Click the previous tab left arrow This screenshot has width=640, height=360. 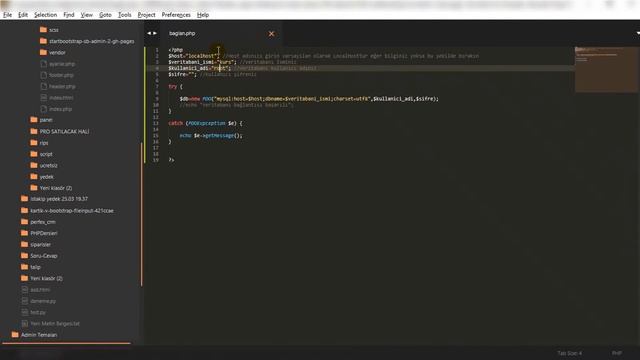coord(149,33)
